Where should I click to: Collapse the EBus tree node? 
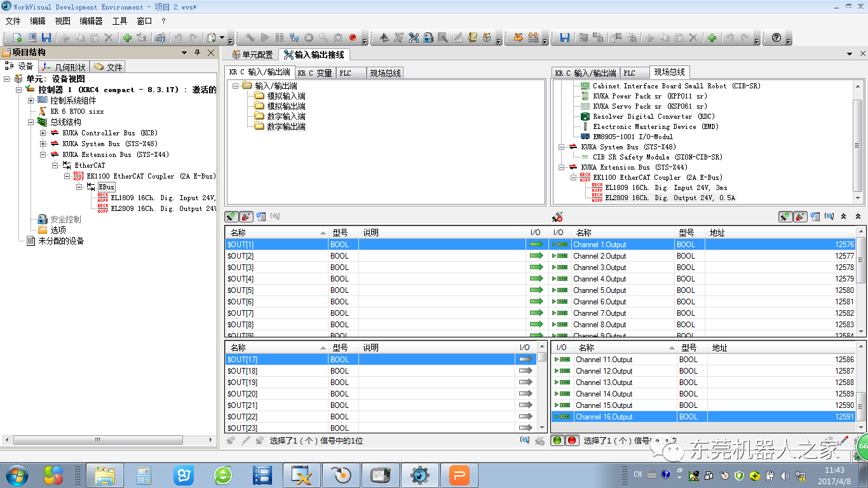(79, 187)
